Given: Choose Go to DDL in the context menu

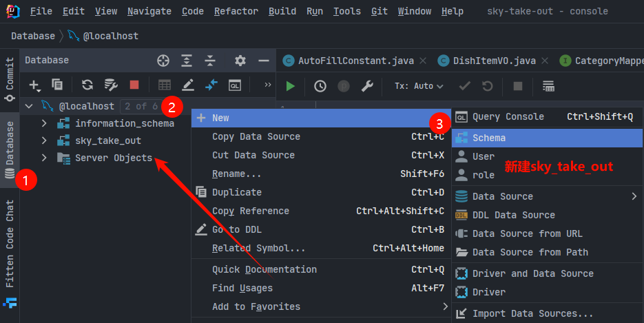Looking at the screenshot, I should point(321,230).
